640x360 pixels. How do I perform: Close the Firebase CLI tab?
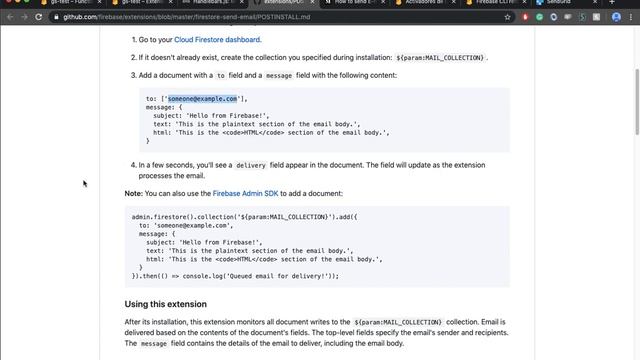pos(524,2)
